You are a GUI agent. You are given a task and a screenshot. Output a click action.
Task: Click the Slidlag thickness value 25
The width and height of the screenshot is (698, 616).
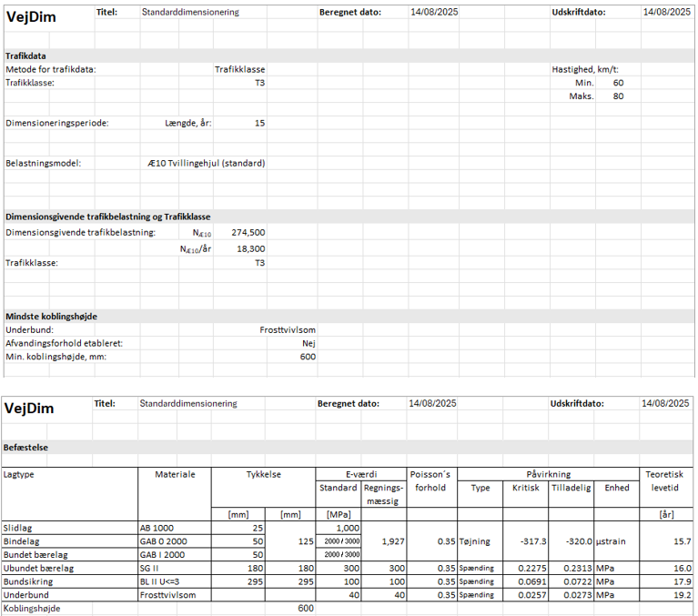coord(258,528)
